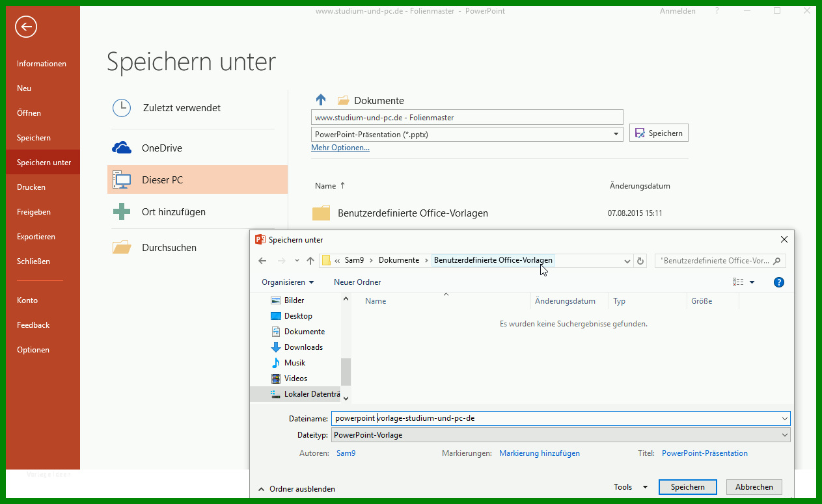The image size is (822, 504).
Task: Open the Organisieren dropdown menu
Action: [x=288, y=282]
